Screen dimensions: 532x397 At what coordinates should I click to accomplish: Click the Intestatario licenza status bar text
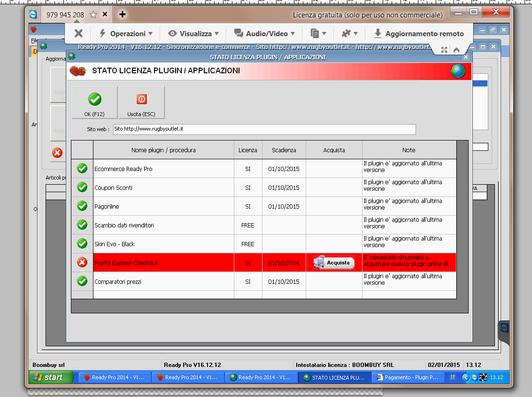345,365
